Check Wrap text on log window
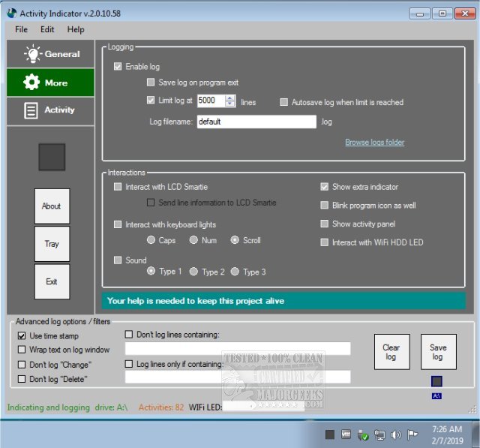Screen dimensions: 480x448 pyautogui.click(x=22, y=350)
